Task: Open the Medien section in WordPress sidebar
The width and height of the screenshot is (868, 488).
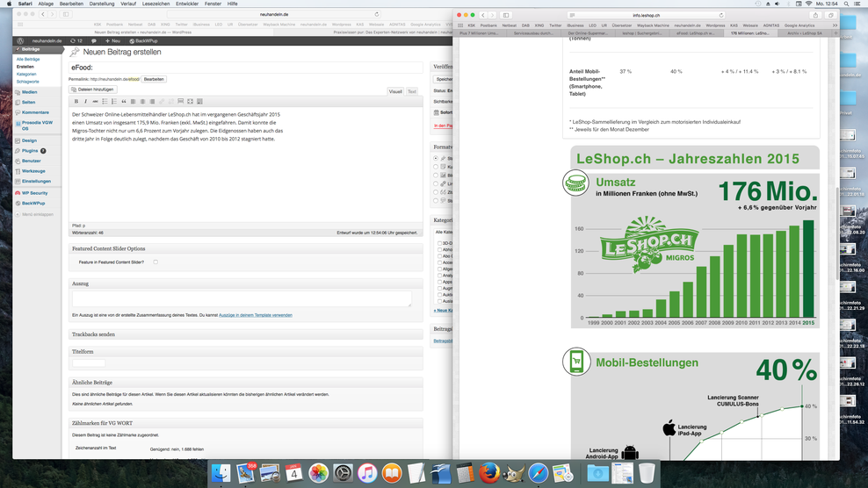Action: [x=29, y=92]
